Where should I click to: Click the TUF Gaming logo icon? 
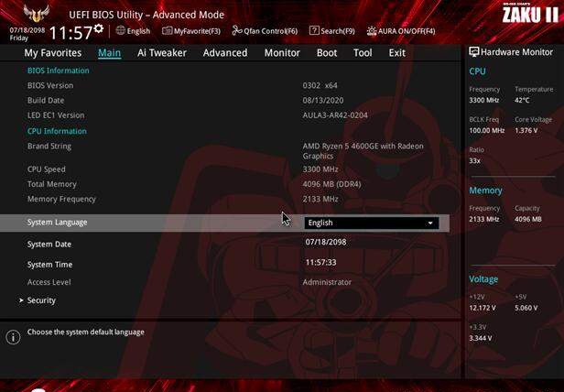tap(37, 13)
